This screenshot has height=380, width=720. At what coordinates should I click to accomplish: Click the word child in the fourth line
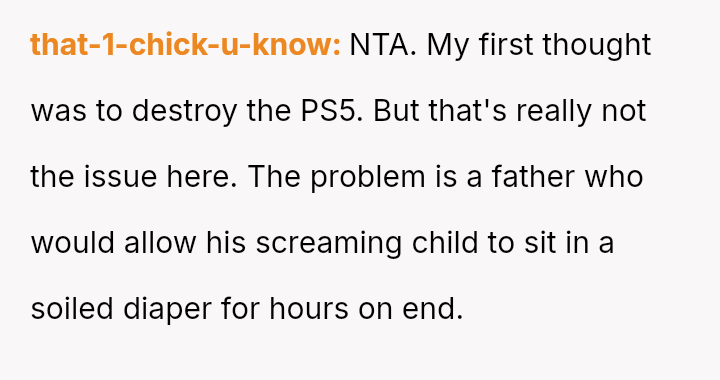click(444, 243)
